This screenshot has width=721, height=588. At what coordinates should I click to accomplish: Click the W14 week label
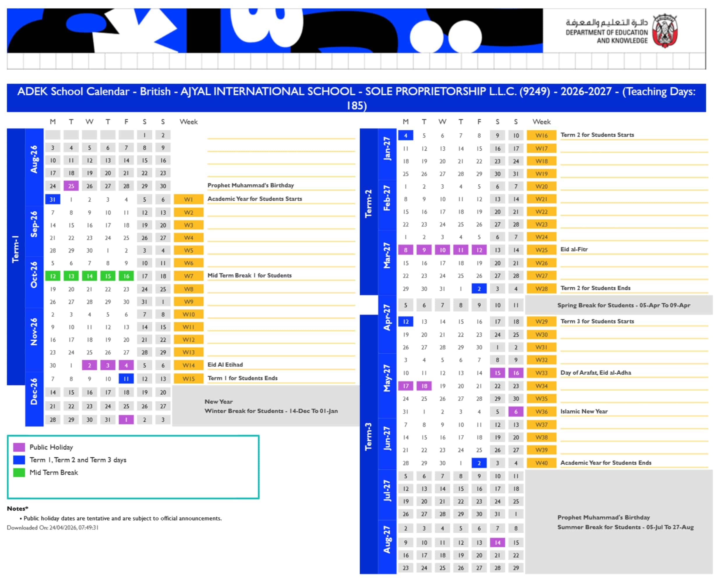(x=189, y=365)
